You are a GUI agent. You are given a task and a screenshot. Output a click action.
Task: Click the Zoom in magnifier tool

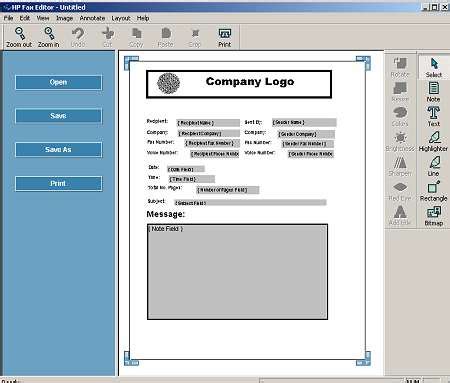point(49,37)
